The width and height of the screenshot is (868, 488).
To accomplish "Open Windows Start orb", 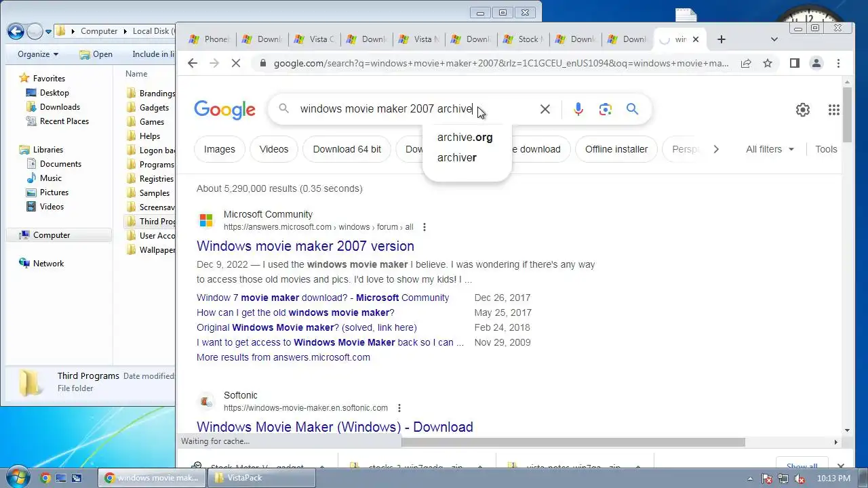I will click(17, 477).
